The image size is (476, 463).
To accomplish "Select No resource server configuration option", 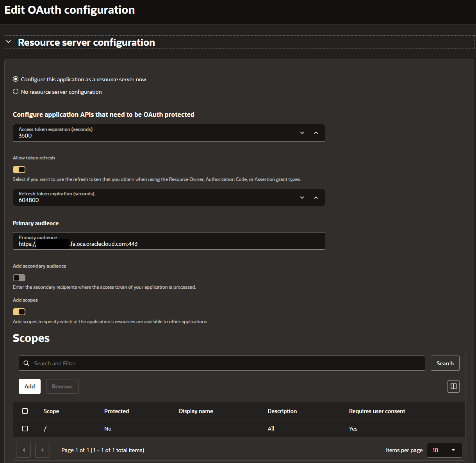I will (16, 92).
